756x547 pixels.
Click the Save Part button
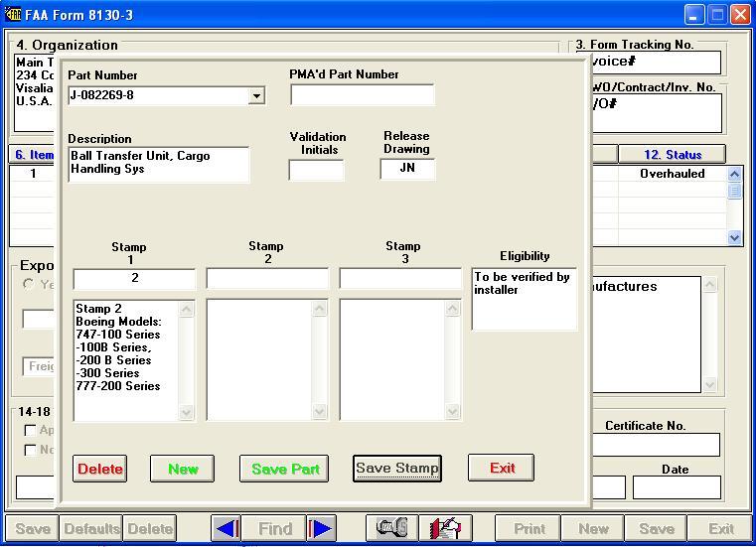coord(285,469)
